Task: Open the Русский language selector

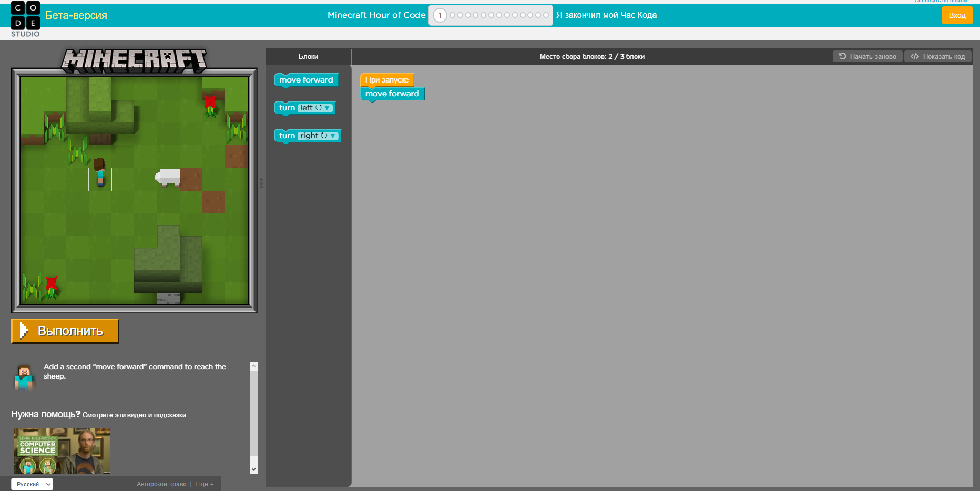Action: click(32, 484)
